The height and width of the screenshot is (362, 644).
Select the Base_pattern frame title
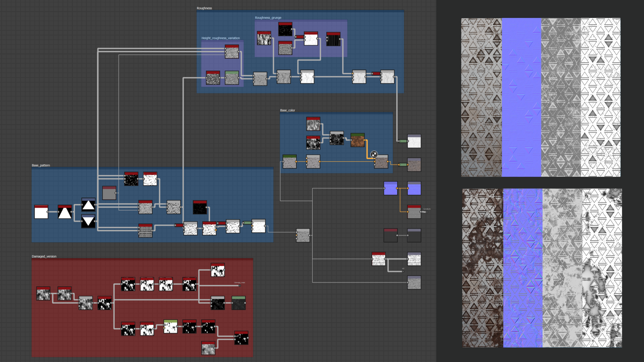[x=41, y=165]
